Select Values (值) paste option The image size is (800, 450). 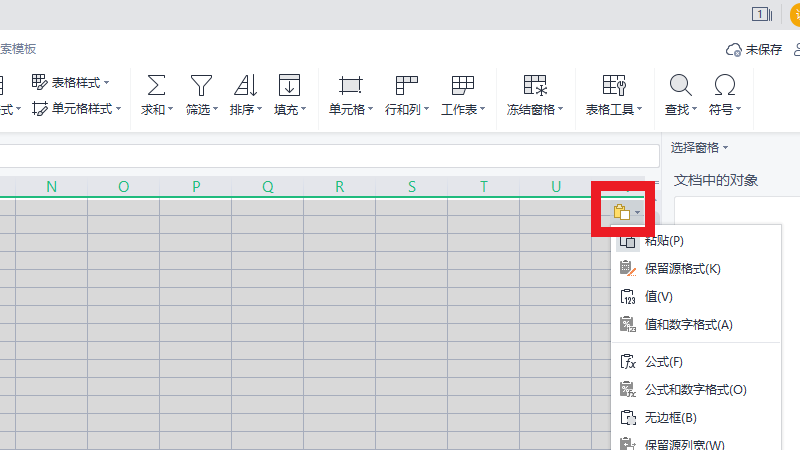[658, 296]
